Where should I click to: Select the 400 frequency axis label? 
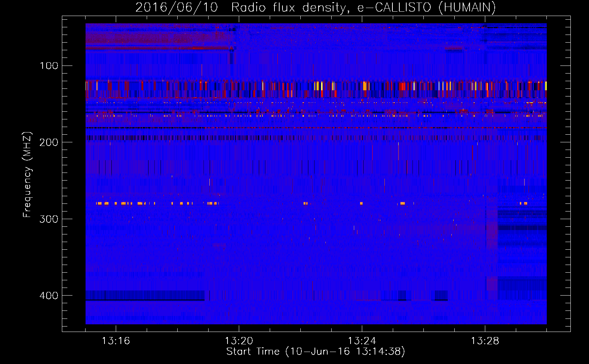tap(49, 296)
